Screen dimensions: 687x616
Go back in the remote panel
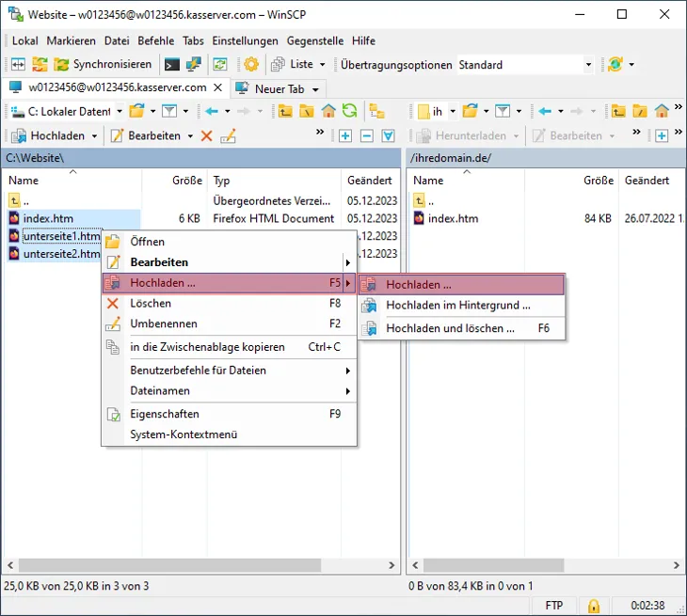pyautogui.click(x=545, y=111)
